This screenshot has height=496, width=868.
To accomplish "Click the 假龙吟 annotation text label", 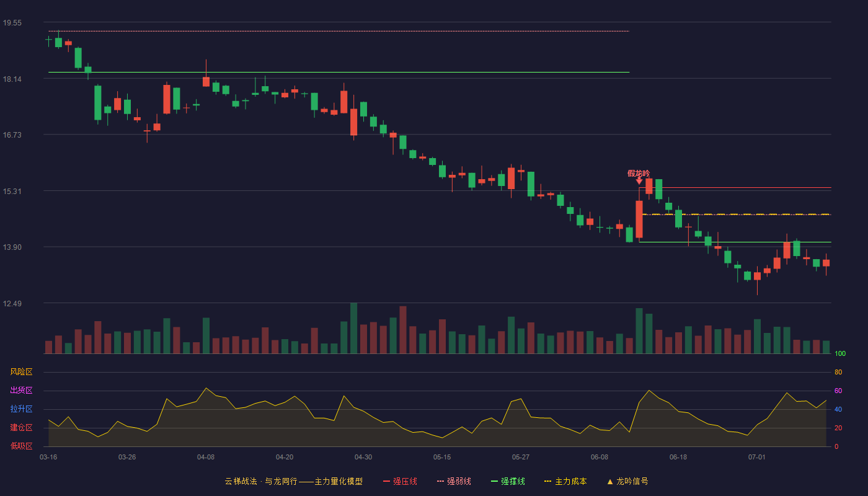I will pos(639,174).
